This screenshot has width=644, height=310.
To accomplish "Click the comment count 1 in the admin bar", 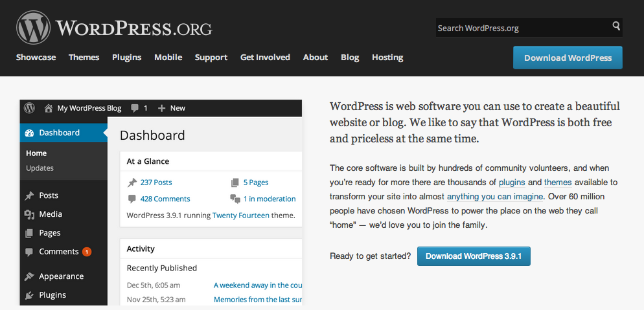I will (x=145, y=108).
